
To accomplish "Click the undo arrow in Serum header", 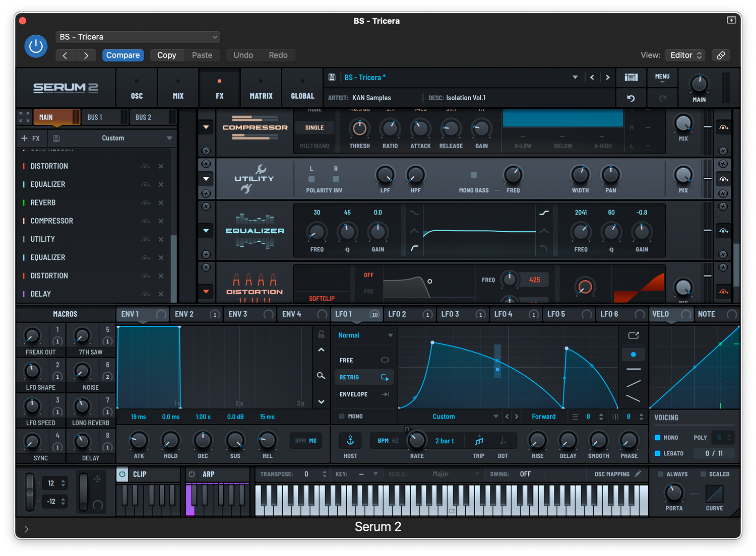I will tap(631, 98).
